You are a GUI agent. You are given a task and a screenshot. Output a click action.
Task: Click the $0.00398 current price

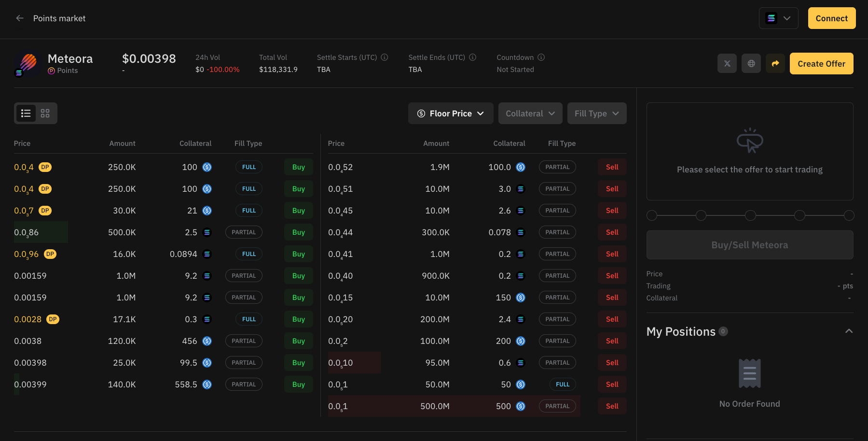[x=149, y=58]
